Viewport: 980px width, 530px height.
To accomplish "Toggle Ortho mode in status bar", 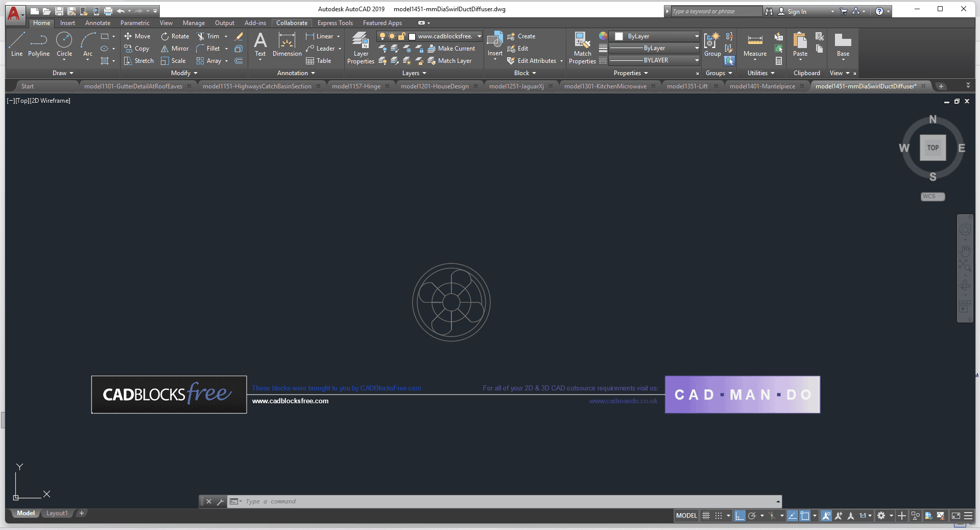I will 739,516.
